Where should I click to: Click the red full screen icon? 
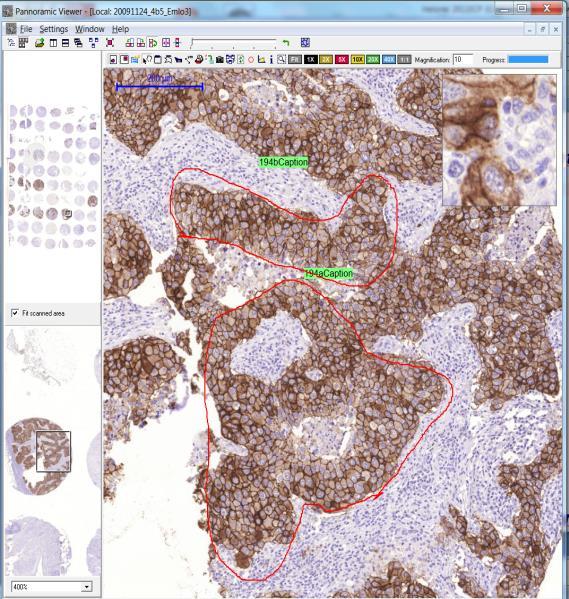pyautogui.click(x=110, y=43)
